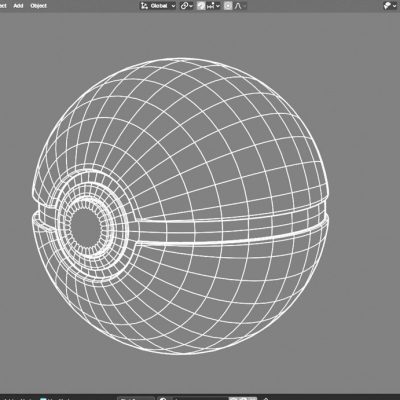This screenshot has height=400, width=400.
Task: Toggle the viewport gizmo icon
Action: click(387, 6)
